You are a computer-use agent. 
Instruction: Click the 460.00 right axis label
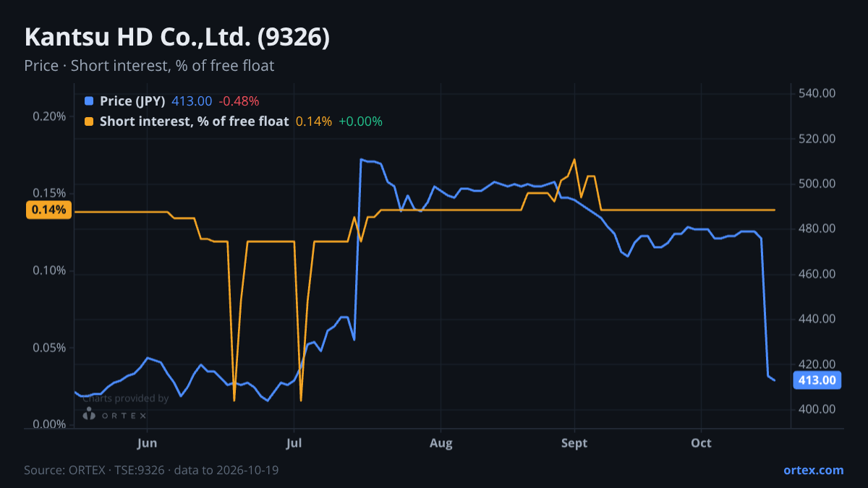coord(817,274)
